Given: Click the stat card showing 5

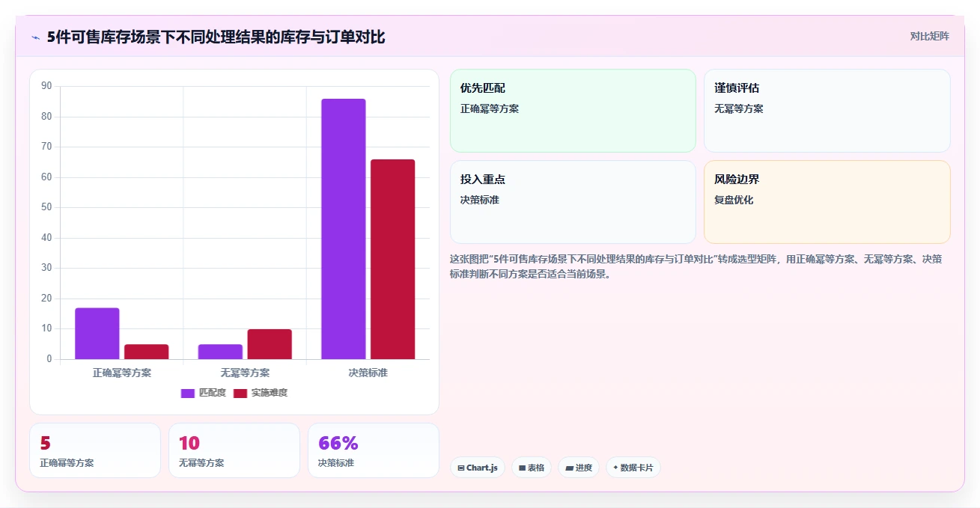Looking at the screenshot, I should click(95, 450).
